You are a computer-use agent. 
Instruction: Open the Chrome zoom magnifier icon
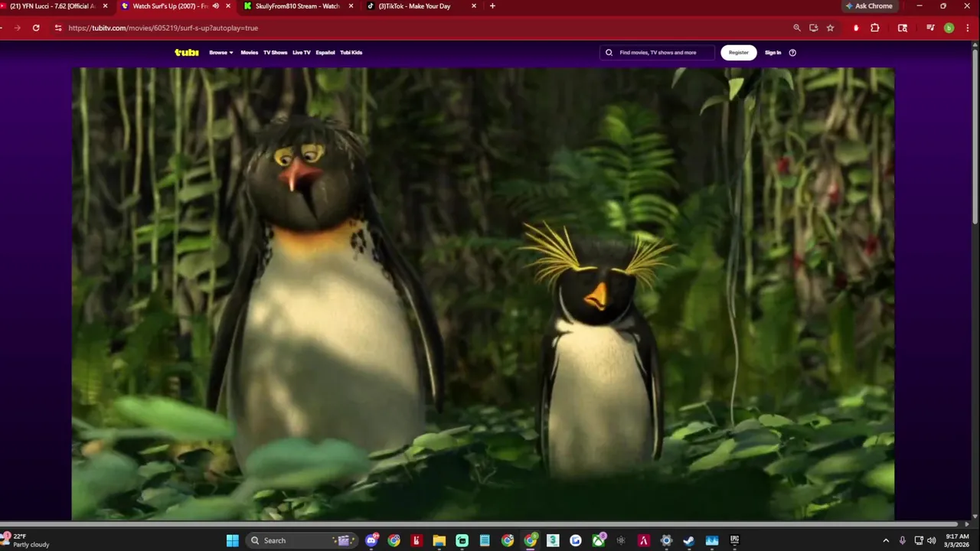click(x=797, y=28)
